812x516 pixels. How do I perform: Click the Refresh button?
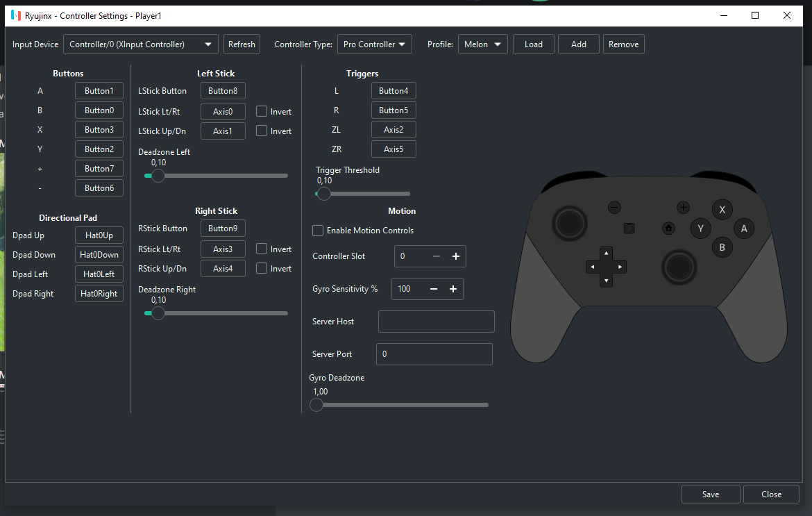pyautogui.click(x=242, y=44)
